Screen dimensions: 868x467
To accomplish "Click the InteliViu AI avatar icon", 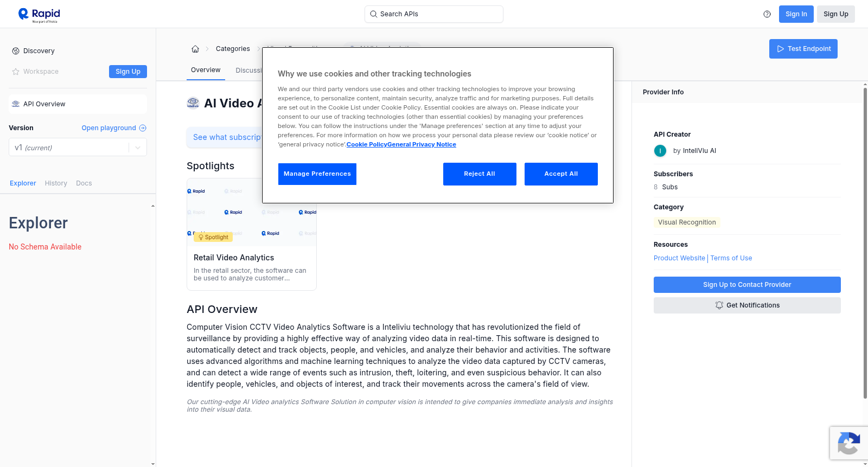I will click(660, 151).
